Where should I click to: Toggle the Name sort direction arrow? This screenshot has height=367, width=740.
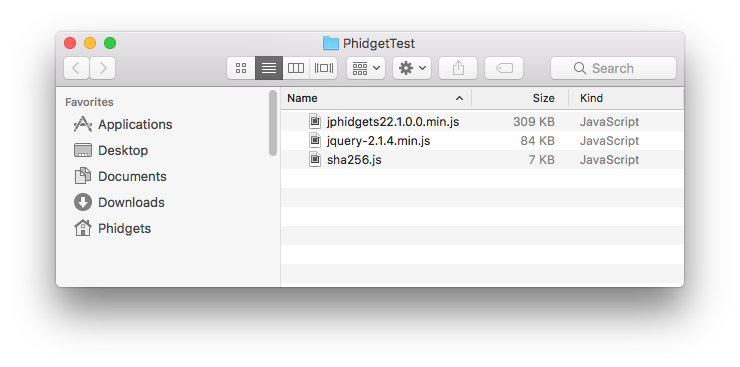[459, 98]
